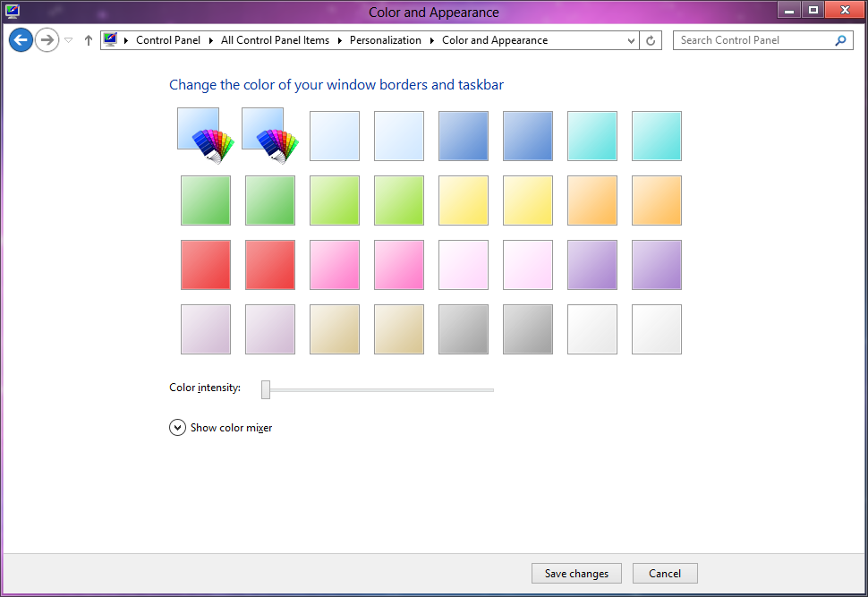868x597 pixels.
Task: Go up one level with the up arrow
Action: (88, 40)
